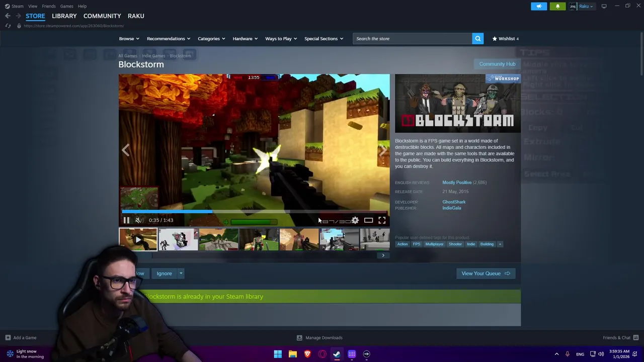Click the Building tag
Screen dimensions: 644x362
[487, 244]
